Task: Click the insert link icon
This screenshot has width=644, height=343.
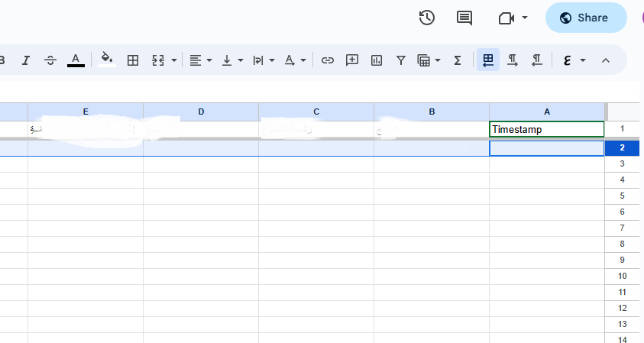Action: [328, 60]
